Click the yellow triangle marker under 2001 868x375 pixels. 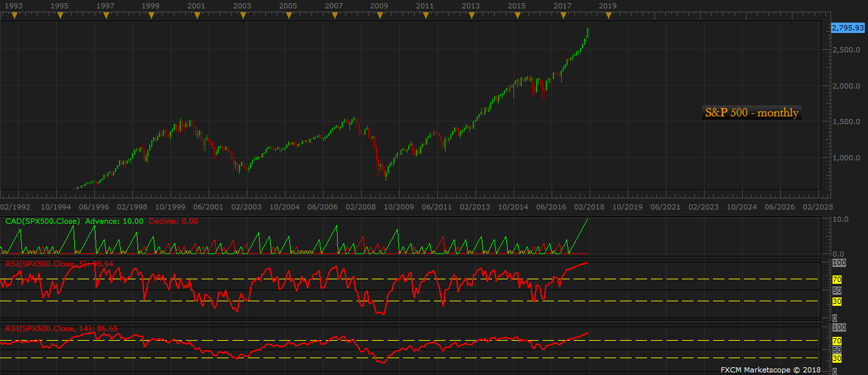[x=197, y=16]
